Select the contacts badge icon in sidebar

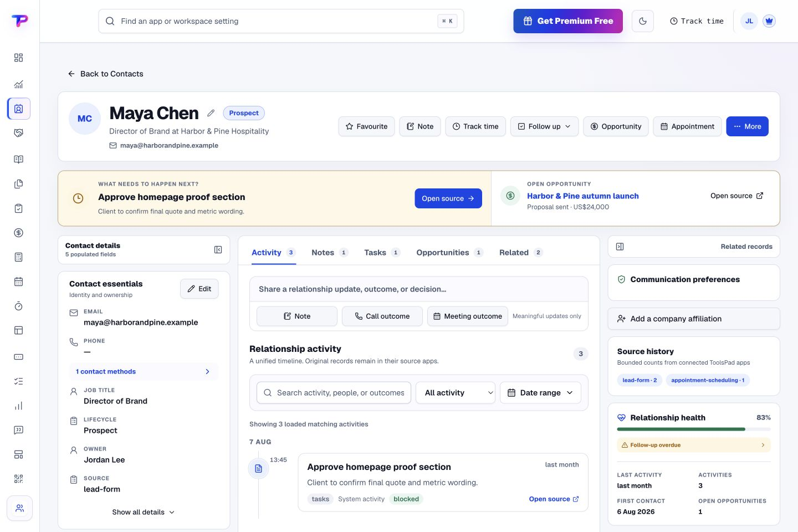point(19,109)
